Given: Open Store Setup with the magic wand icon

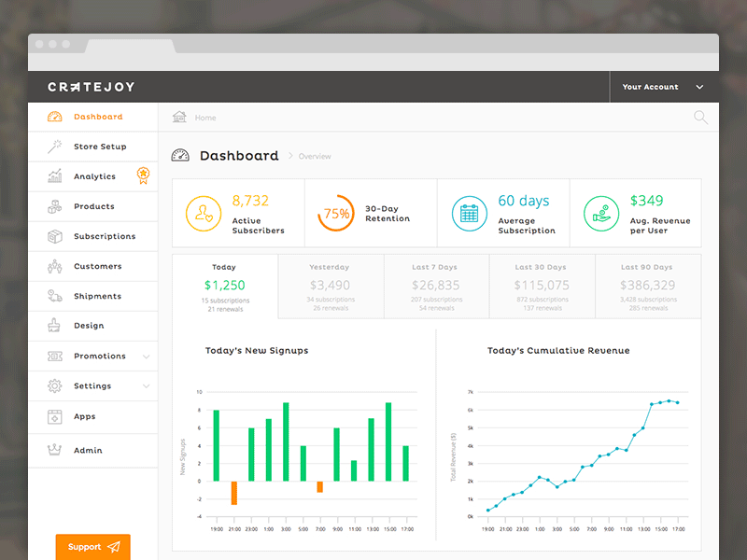Looking at the screenshot, I should [56, 147].
